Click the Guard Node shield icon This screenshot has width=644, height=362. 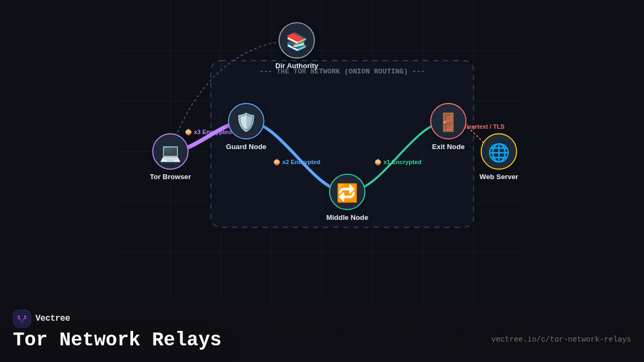point(246,121)
